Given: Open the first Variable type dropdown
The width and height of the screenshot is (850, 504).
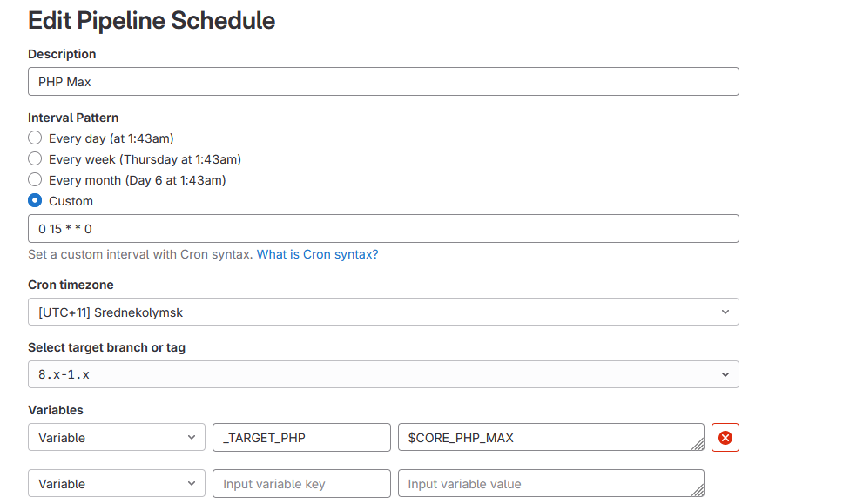Looking at the screenshot, I should point(116,437).
